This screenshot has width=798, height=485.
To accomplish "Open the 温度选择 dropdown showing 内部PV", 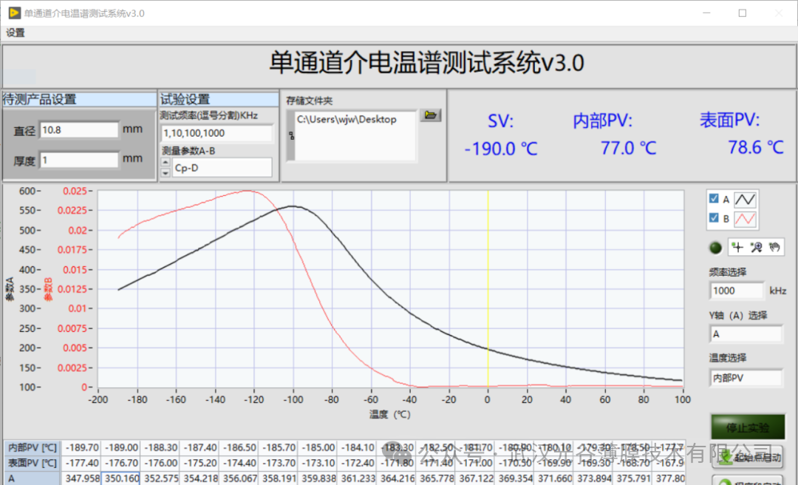I will (x=746, y=378).
